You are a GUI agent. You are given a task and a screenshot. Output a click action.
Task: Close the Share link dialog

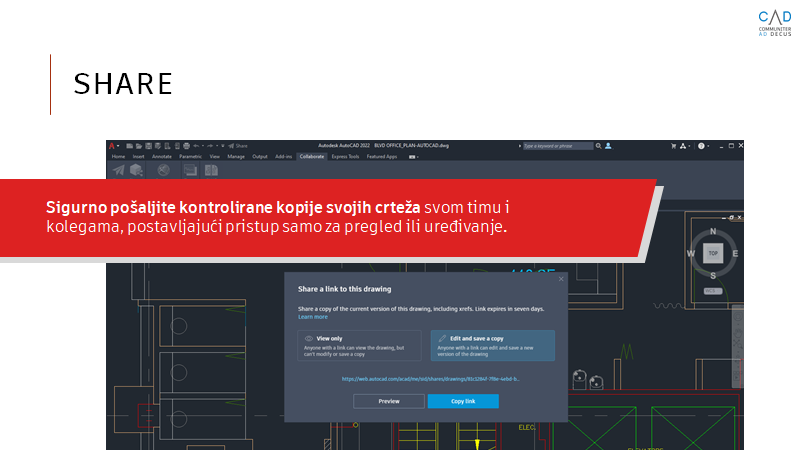(561, 279)
